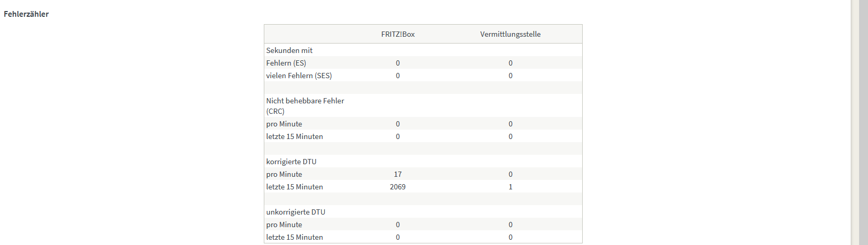Screen dimensions: 868x245
Task: Click the Fehlern (ES) row label
Action: (x=286, y=63)
